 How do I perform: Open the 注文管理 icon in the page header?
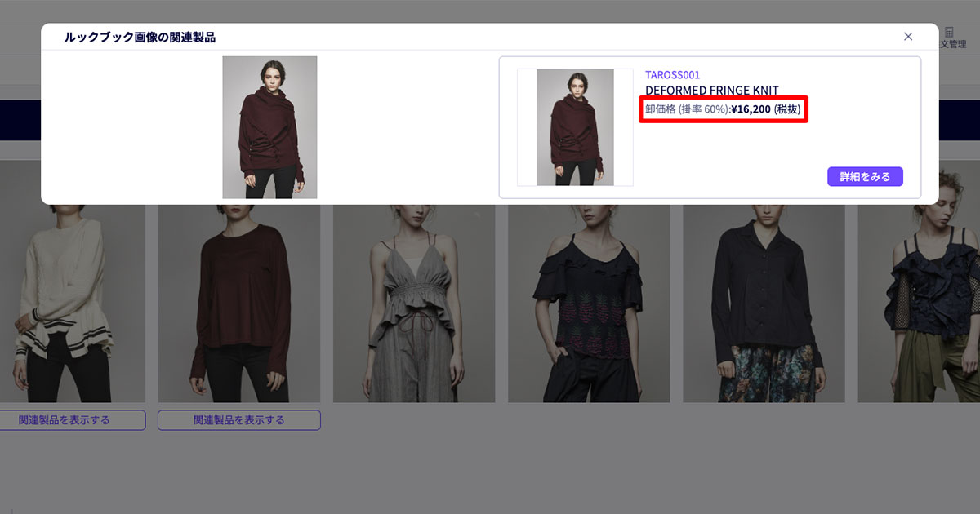[x=950, y=38]
